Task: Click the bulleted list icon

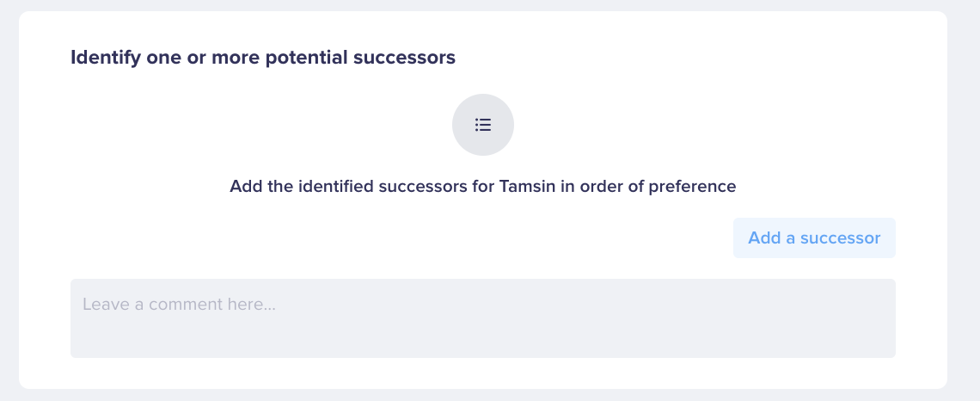Action: [483, 125]
